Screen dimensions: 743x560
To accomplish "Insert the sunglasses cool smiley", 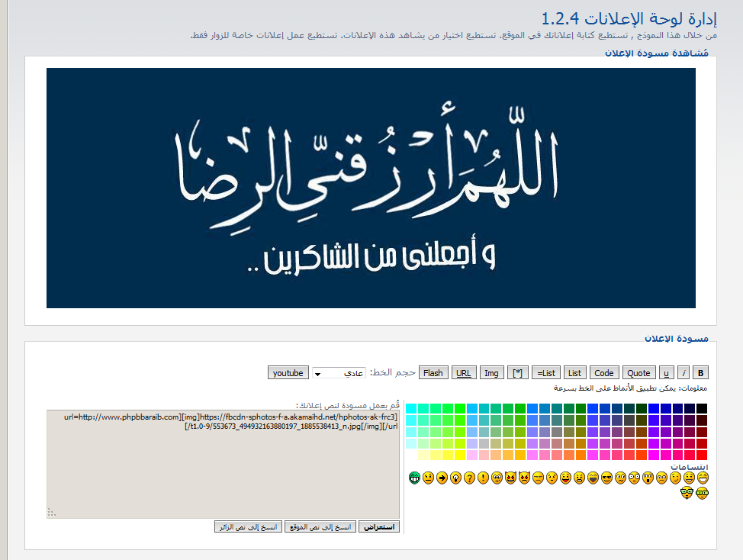I will [x=606, y=478].
